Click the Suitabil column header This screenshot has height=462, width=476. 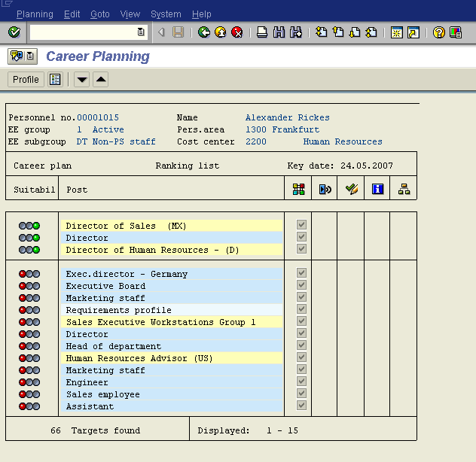click(x=35, y=190)
